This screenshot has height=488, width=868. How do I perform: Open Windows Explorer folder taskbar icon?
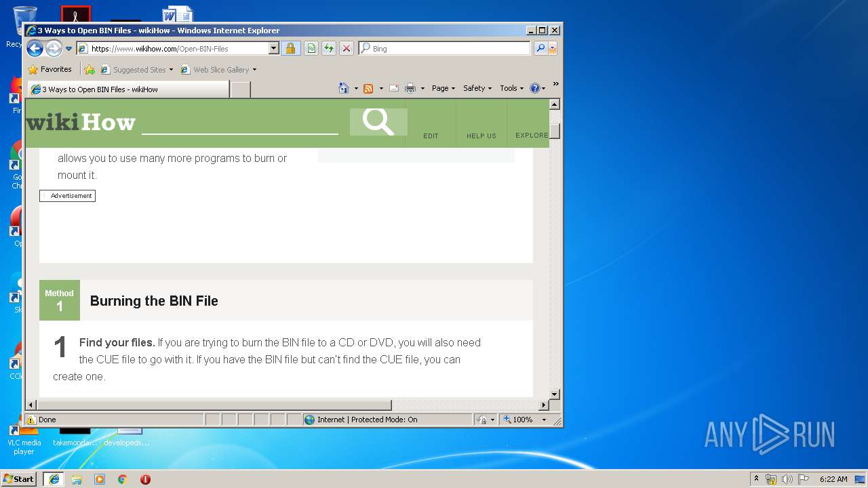pyautogui.click(x=77, y=479)
